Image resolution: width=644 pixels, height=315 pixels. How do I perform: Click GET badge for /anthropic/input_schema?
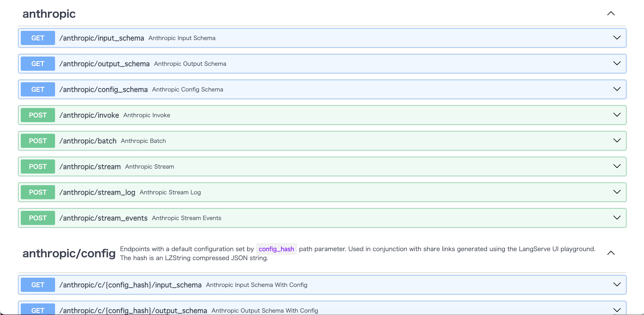click(38, 38)
